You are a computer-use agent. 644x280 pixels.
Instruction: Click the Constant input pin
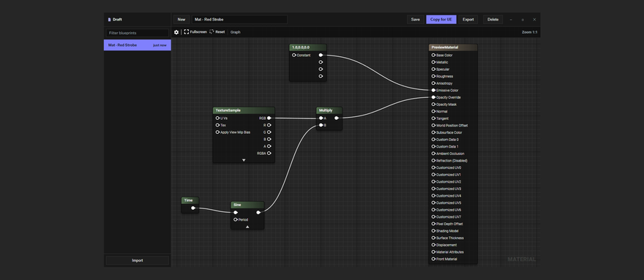tap(293, 55)
